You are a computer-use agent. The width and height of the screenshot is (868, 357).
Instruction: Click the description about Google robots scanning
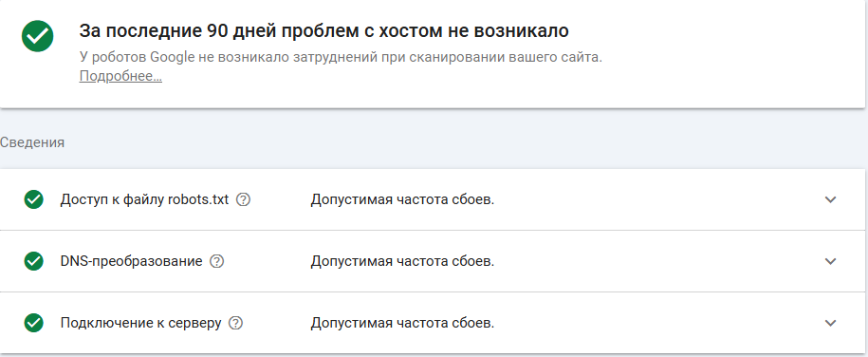tap(341, 58)
